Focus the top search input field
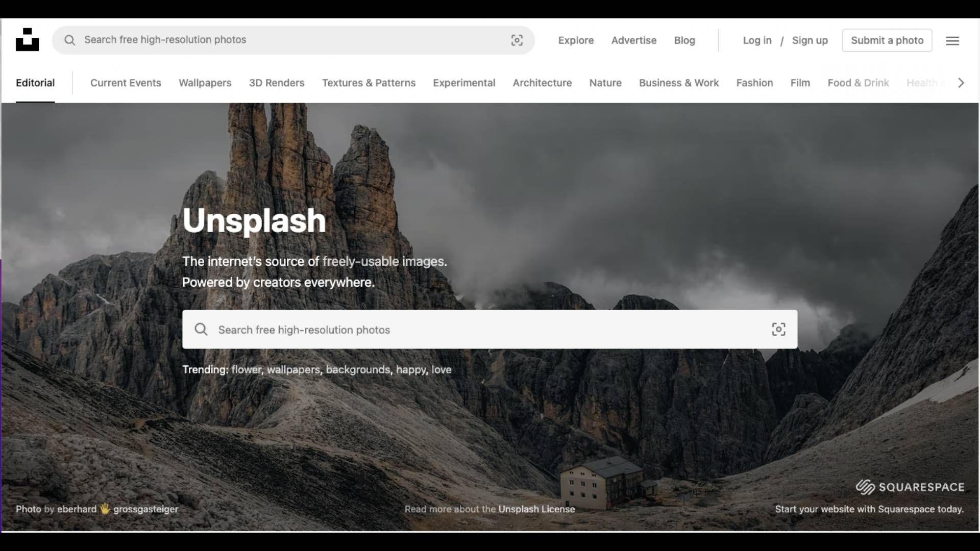Screen dimensions: 980x551 [293, 40]
